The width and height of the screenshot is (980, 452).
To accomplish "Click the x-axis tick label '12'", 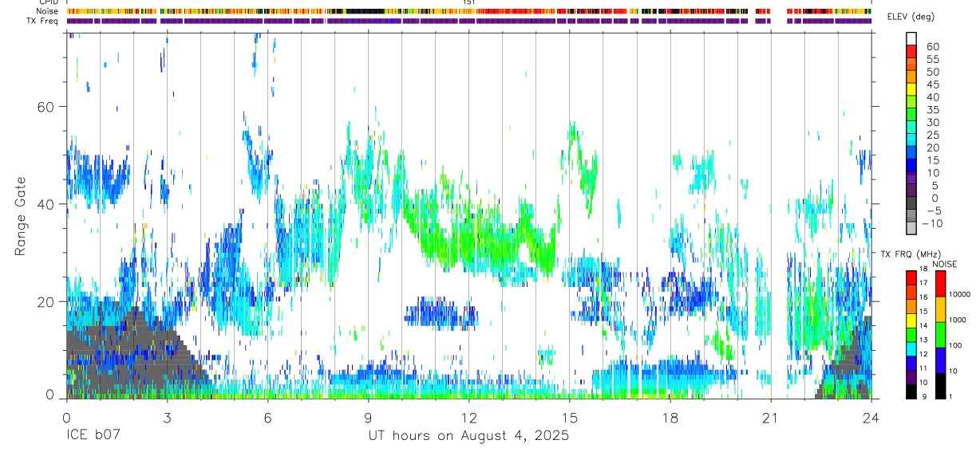I will [468, 417].
